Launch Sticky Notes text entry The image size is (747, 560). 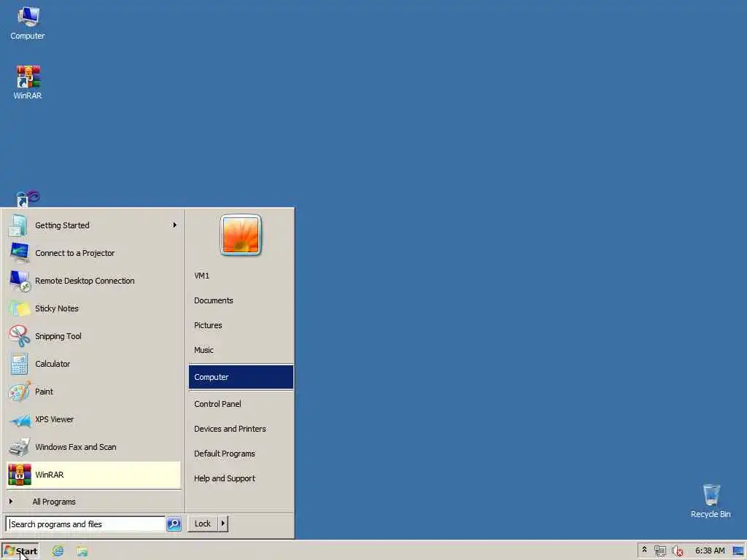click(x=57, y=308)
